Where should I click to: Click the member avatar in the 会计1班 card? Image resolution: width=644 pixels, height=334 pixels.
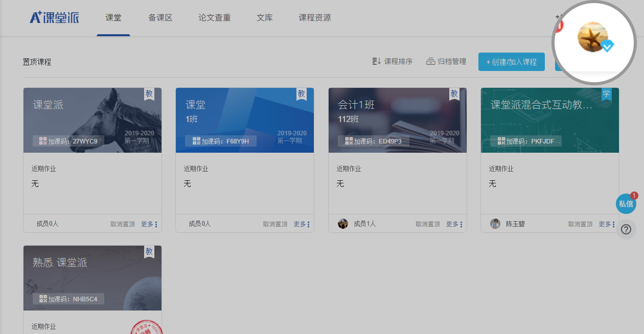pos(343,224)
